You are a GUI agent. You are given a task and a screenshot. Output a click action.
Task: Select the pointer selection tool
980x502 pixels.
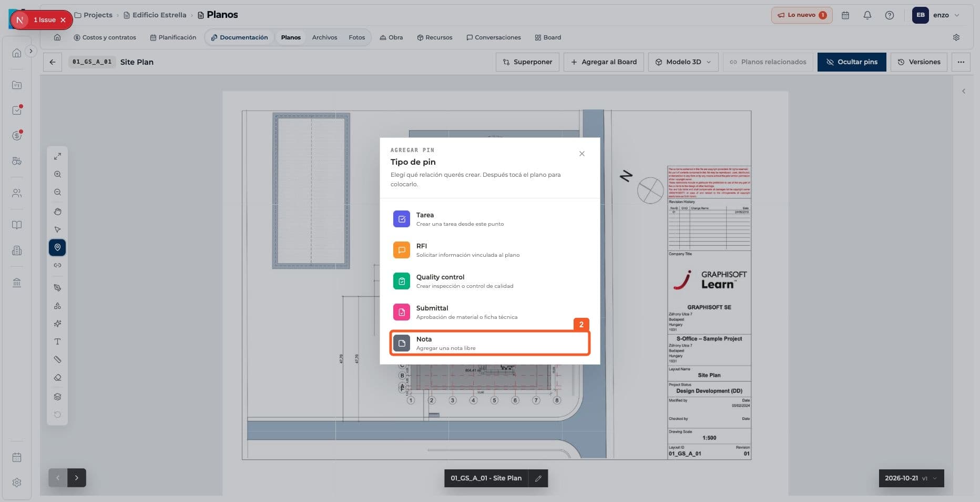[57, 229]
